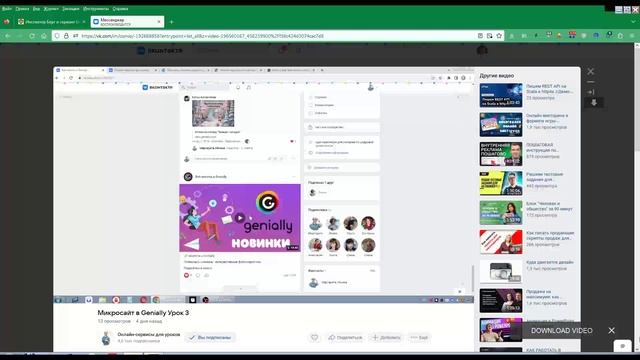Click the Микросайт в Genially Урок 3 title
640x360 pixels.
pyautogui.click(x=143, y=313)
